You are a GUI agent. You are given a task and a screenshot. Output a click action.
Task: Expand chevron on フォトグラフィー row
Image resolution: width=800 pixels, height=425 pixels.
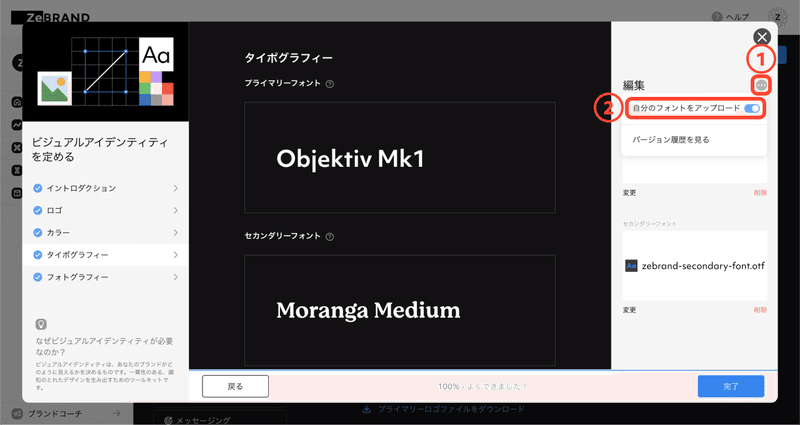click(x=176, y=277)
